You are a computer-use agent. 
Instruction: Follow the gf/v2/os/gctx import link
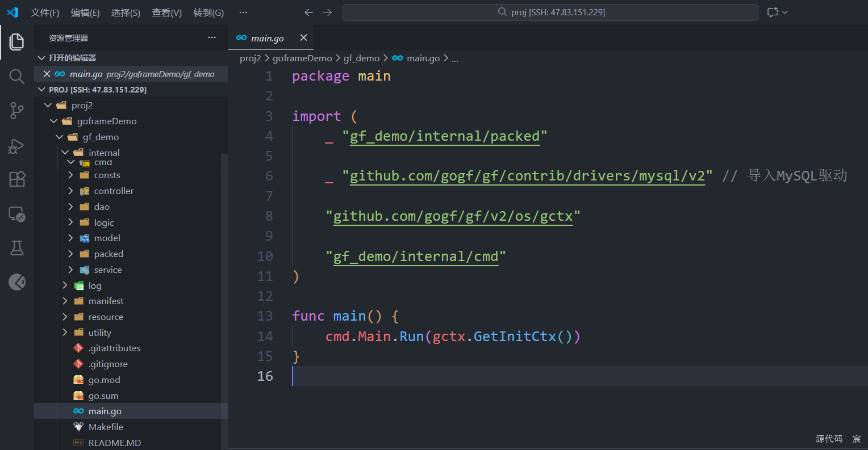[453, 216]
